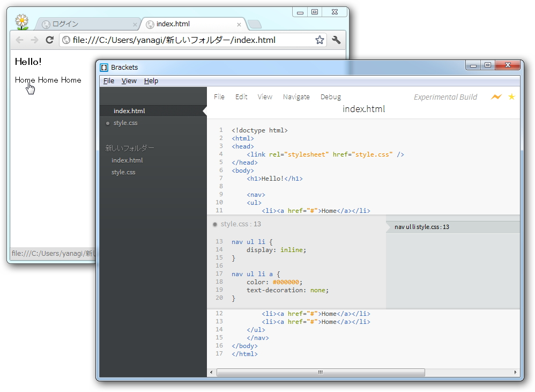Click the index.html editor title
This screenshot has width=535, height=392.
tap(363, 109)
